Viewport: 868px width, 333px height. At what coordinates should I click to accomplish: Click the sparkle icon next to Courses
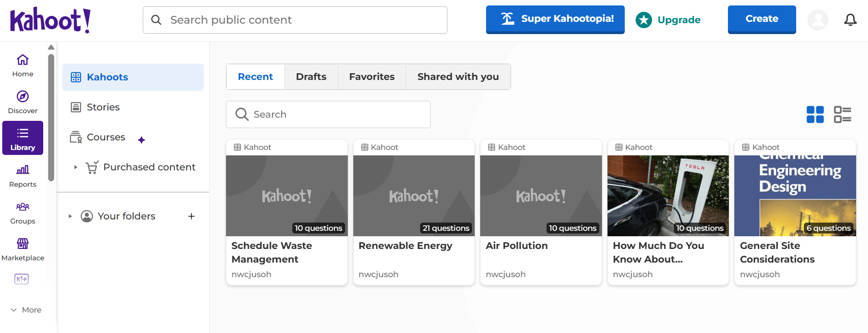[141, 140]
